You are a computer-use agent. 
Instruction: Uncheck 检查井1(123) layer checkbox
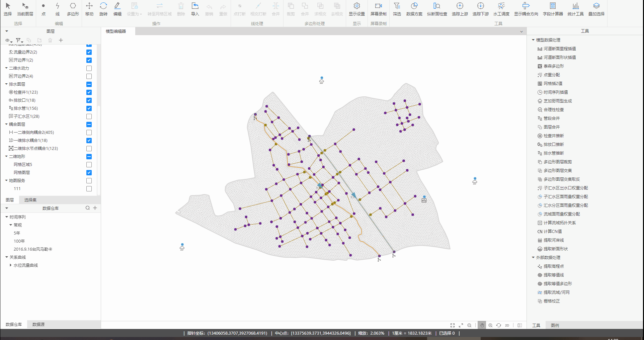(x=89, y=92)
